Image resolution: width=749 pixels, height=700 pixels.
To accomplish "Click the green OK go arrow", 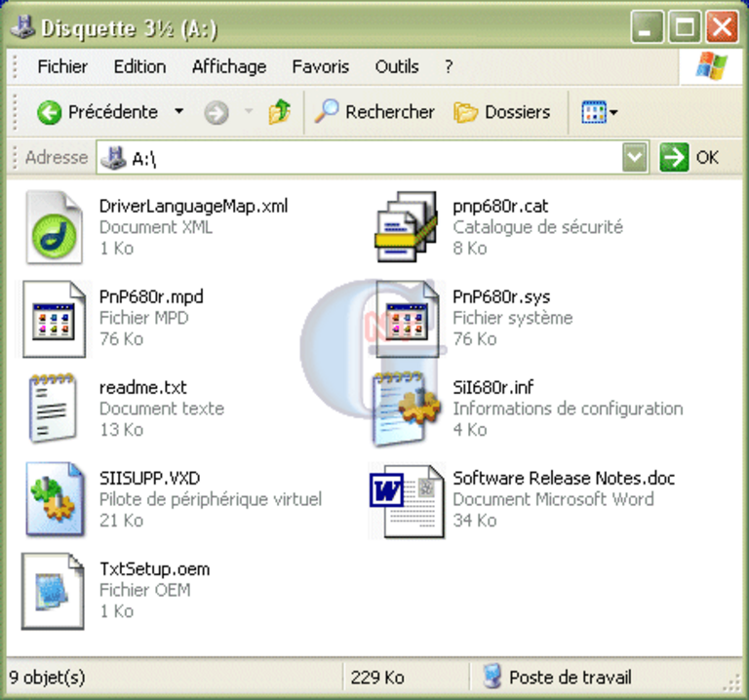I will 674,157.
